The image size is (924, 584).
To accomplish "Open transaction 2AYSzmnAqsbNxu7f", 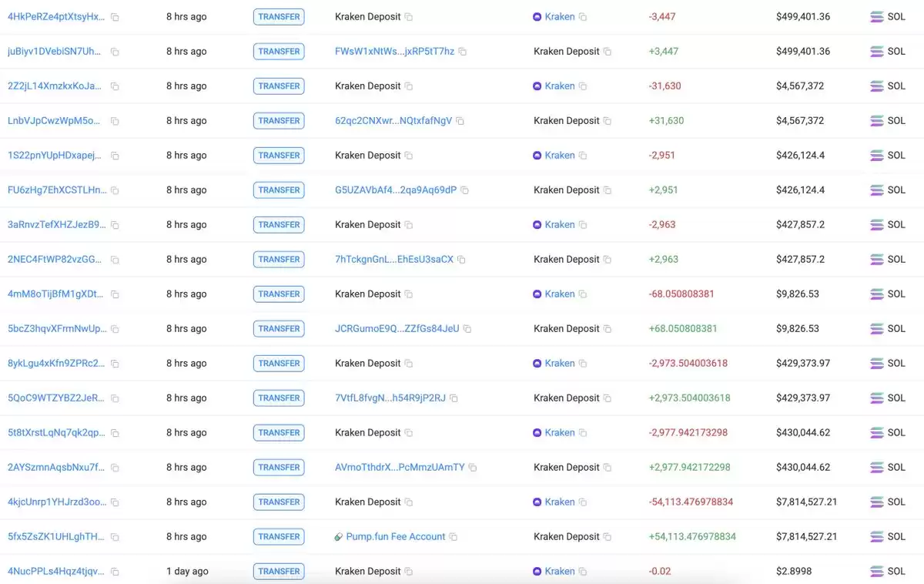I will coord(55,468).
